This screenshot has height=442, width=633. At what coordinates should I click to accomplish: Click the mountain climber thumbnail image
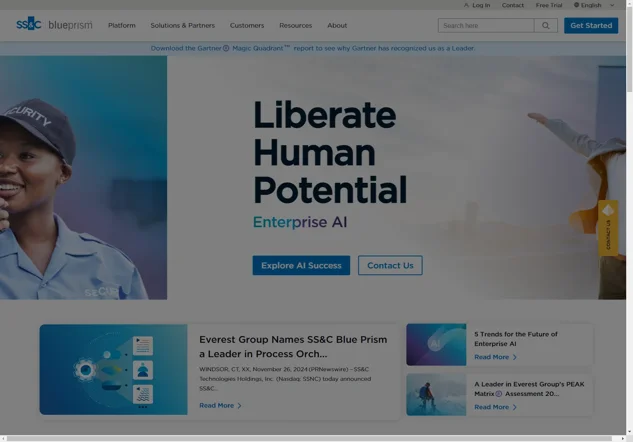tap(436, 394)
